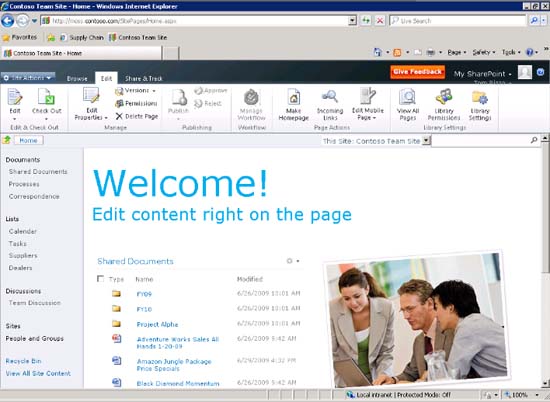Open Edit Properties in ribbon
The image size is (550, 402).
[x=91, y=103]
